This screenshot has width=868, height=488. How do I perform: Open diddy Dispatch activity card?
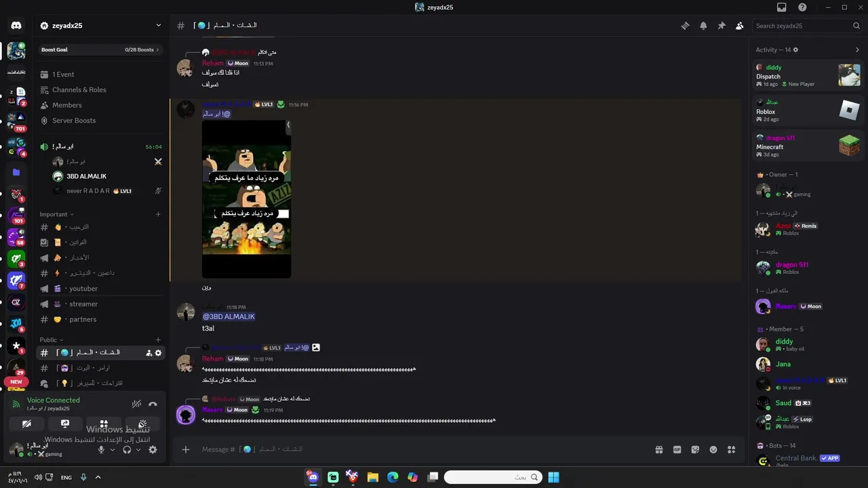coord(808,75)
